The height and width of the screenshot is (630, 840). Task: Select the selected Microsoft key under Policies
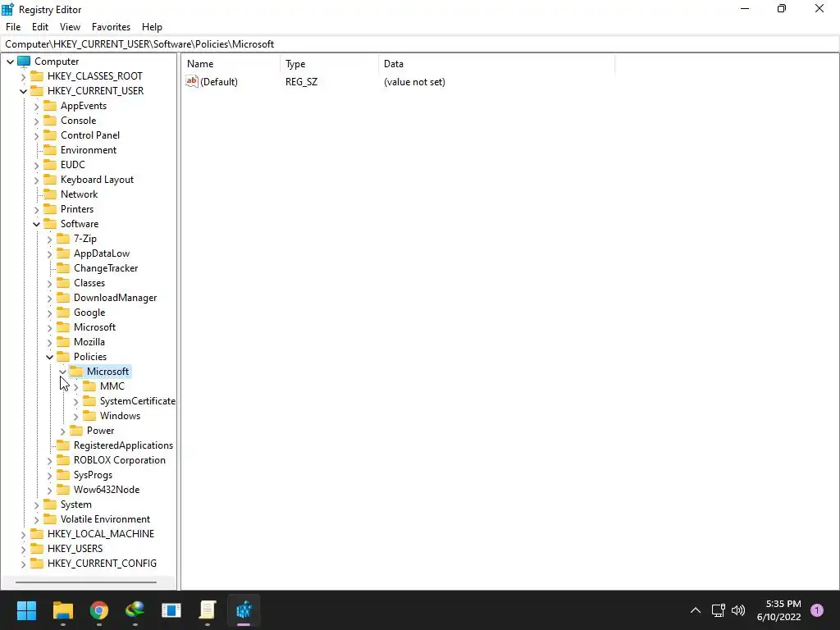tap(107, 372)
